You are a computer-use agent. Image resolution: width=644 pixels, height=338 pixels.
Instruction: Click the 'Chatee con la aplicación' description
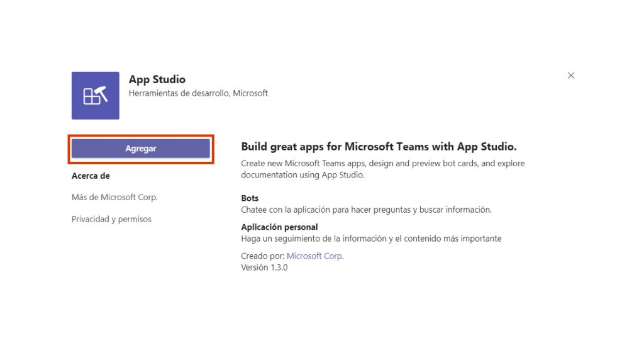click(x=367, y=210)
